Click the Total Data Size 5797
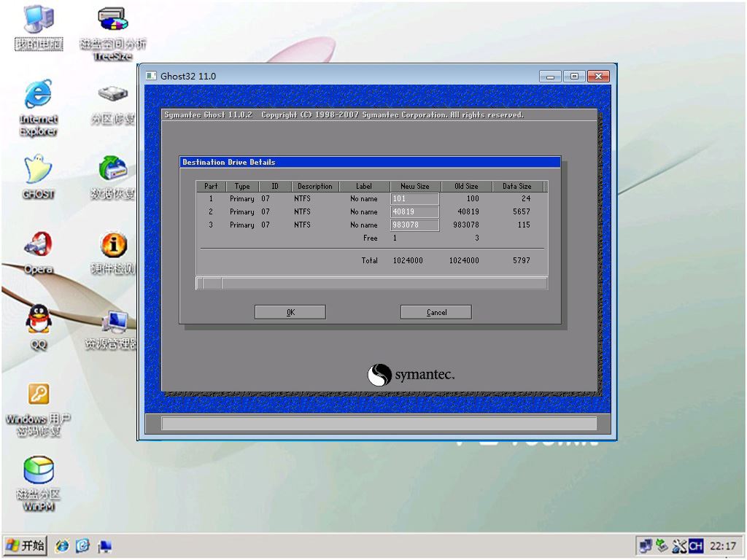This screenshot has width=747, height=560. pyautogui.click(x=521, y=260)
